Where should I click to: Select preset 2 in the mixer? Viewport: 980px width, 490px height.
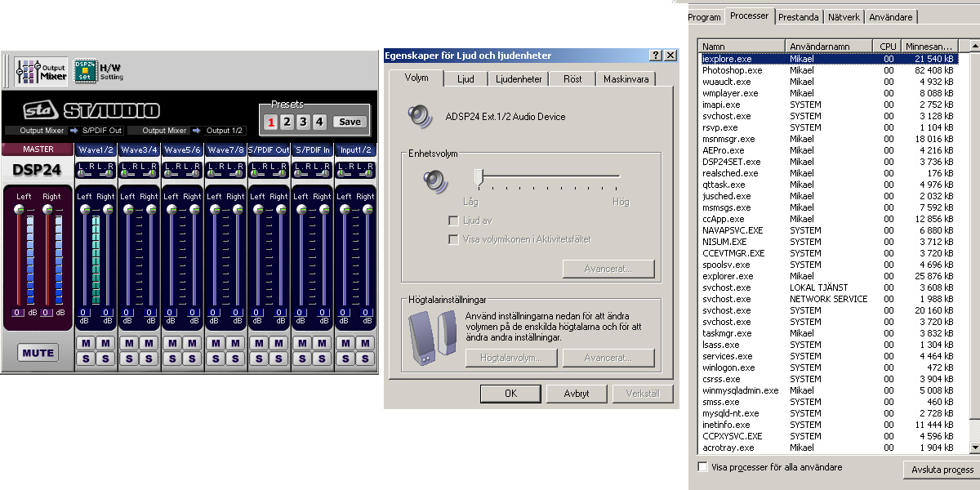coord(287,122)
